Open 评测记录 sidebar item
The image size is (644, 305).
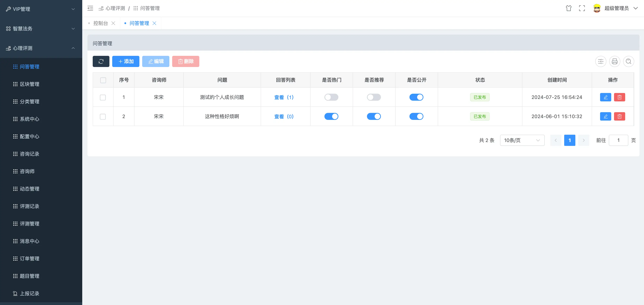tap(41, 206)
